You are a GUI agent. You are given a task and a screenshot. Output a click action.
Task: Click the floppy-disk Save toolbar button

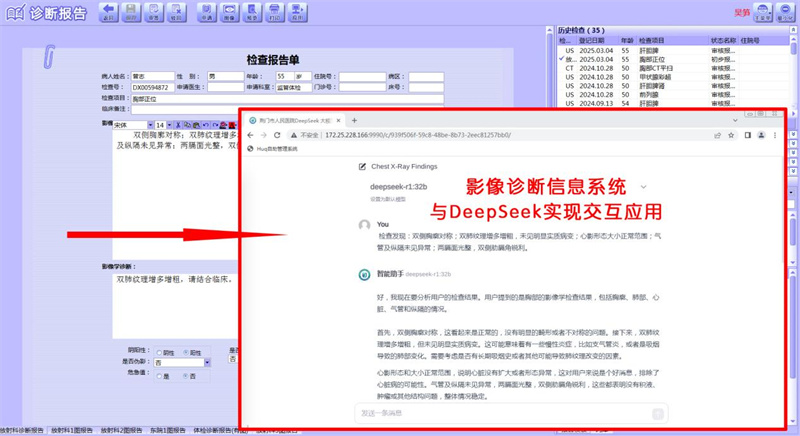point(131,12)
